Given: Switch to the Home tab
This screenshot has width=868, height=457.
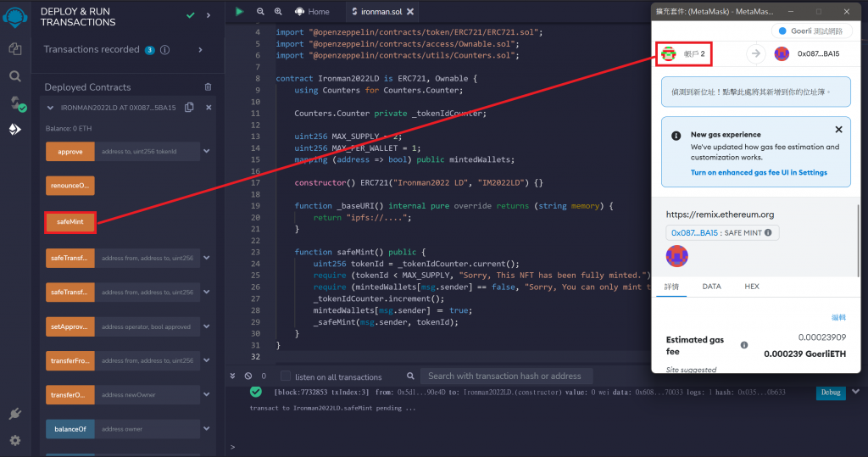Looking at the screenshot, I should tap(312, 12).
